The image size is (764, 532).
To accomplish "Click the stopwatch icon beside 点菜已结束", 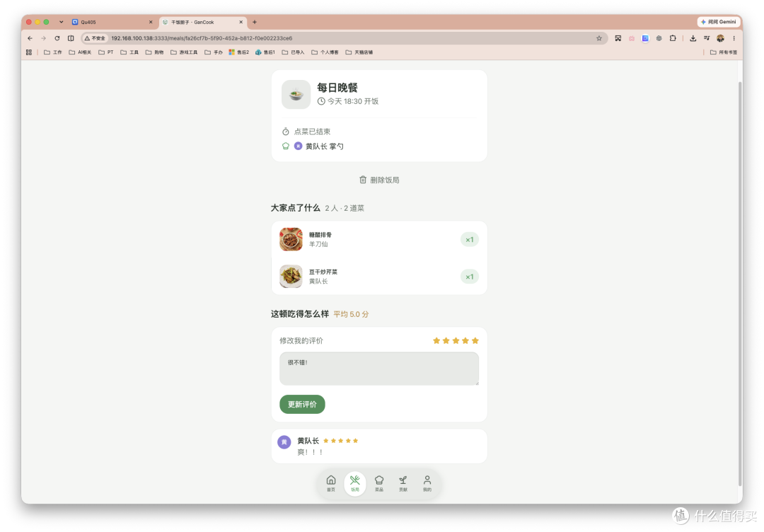I will click(x=286, y=132).
